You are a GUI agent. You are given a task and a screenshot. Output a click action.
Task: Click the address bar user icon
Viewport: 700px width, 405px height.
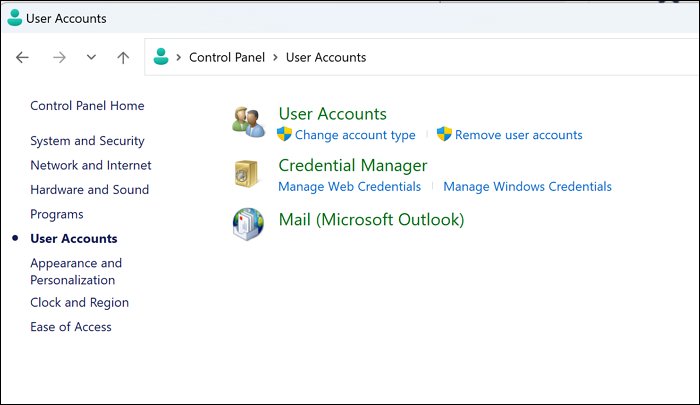pyautogui.click(x=162, y=57)
